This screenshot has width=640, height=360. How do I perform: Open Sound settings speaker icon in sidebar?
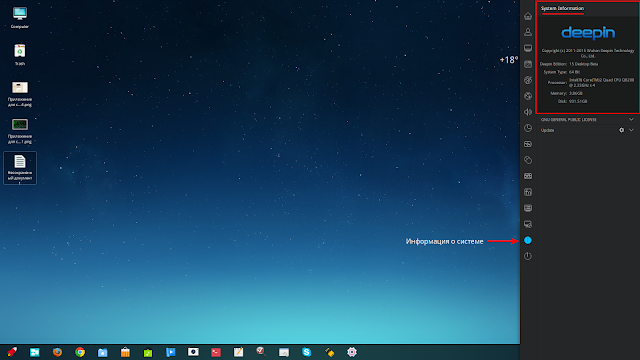point(528,112)
